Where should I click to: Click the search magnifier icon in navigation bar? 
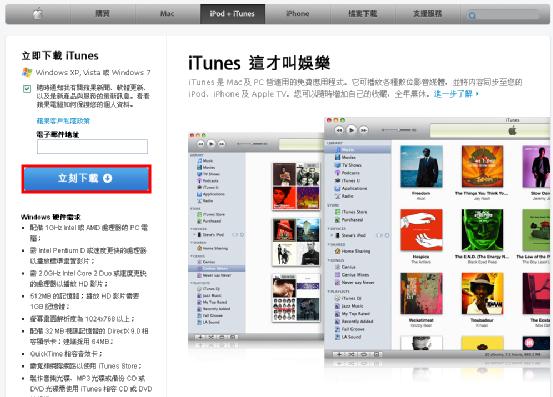tap(472, 15)
